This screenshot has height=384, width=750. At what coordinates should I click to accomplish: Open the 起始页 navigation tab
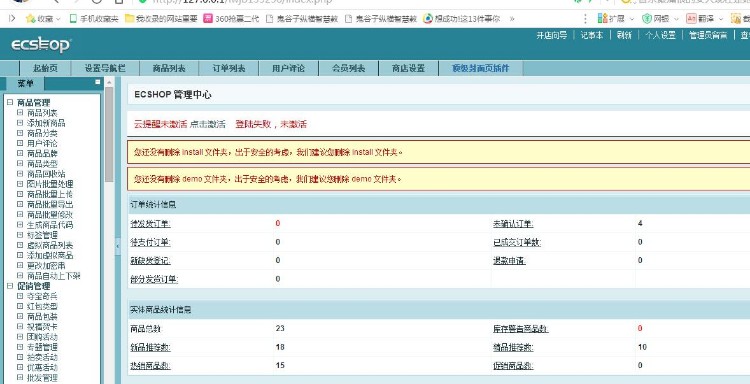click(x=45, y=68)
